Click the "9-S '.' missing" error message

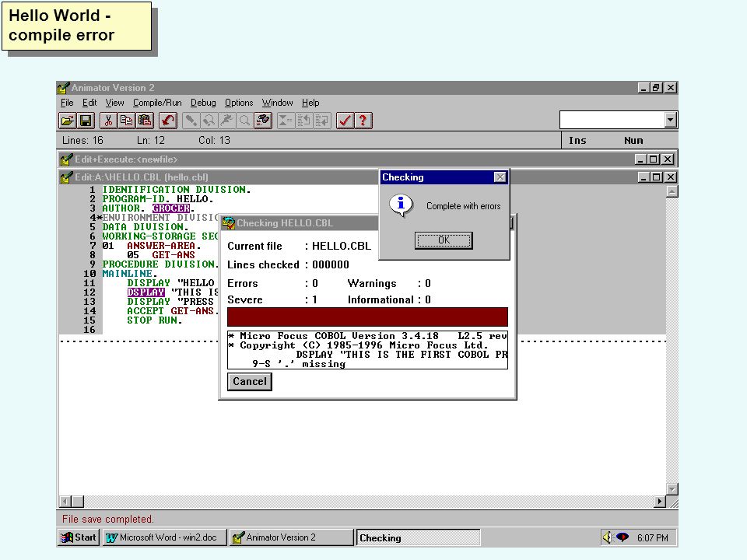click(x=299, y=364)
